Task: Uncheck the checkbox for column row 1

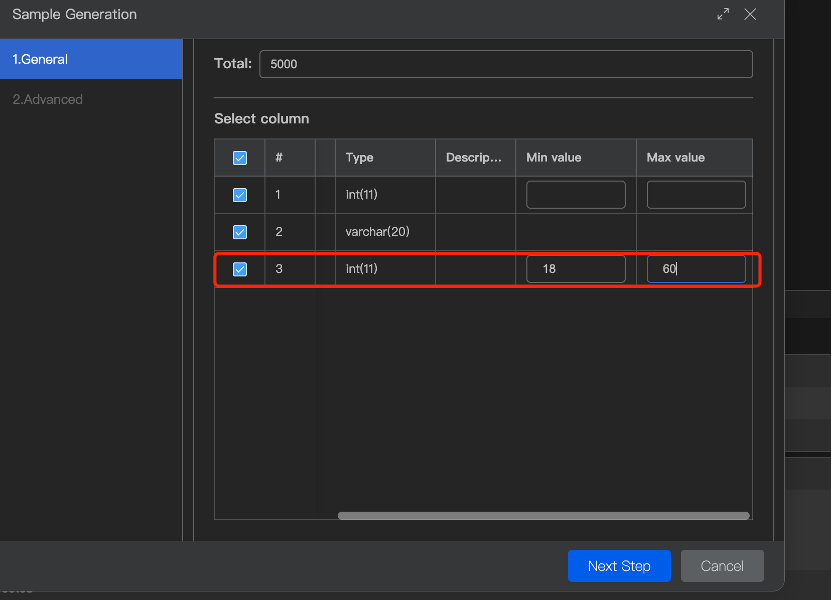Action: click(x=240, y=195)
